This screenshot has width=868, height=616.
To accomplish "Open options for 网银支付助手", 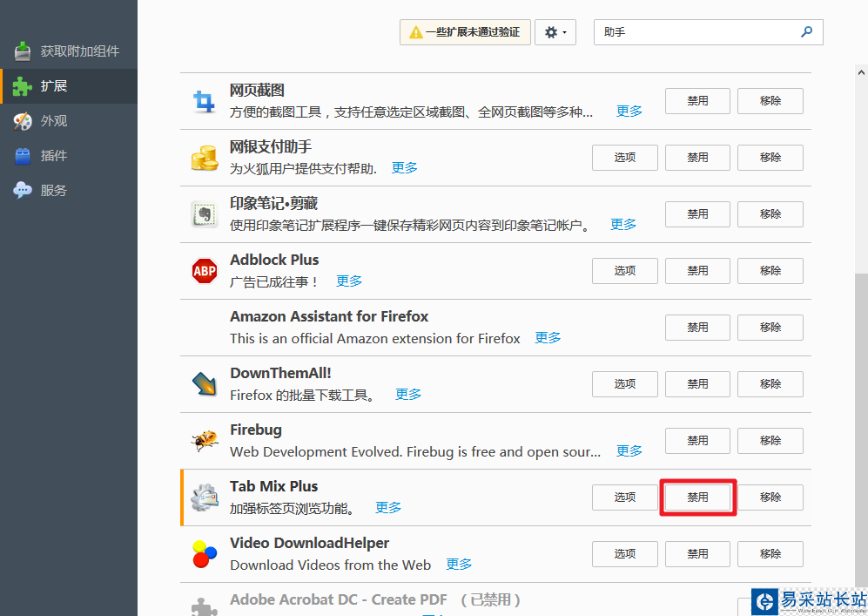I will [x=624, y=158].
